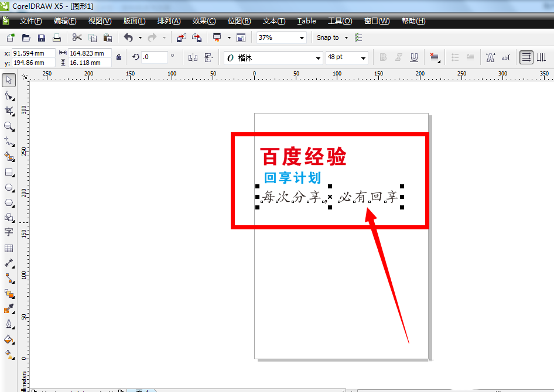
Task: Select the Blend interactive tool
Action: click(9, 294)
